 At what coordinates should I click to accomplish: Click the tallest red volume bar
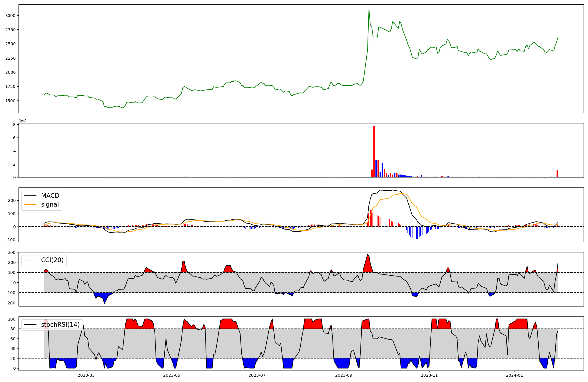[374, 152]
